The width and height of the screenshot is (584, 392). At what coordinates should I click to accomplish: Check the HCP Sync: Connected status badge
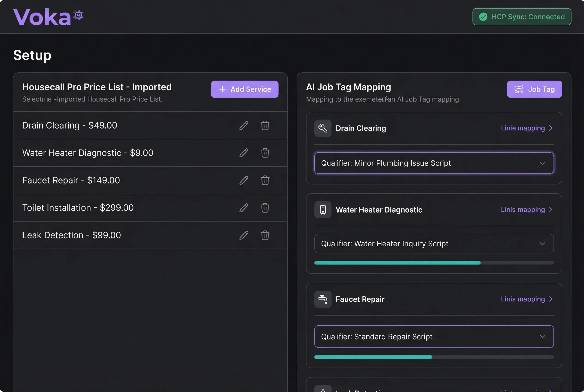521,16
